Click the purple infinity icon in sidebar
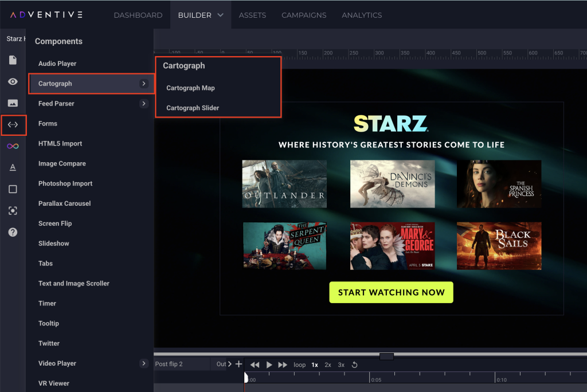The width and height of the screenshot is (587, 392). (x=13, y=146)
